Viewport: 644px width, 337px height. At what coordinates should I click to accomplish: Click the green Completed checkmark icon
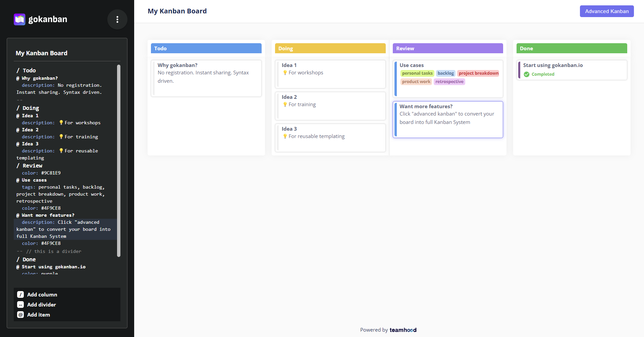point(527,74)
